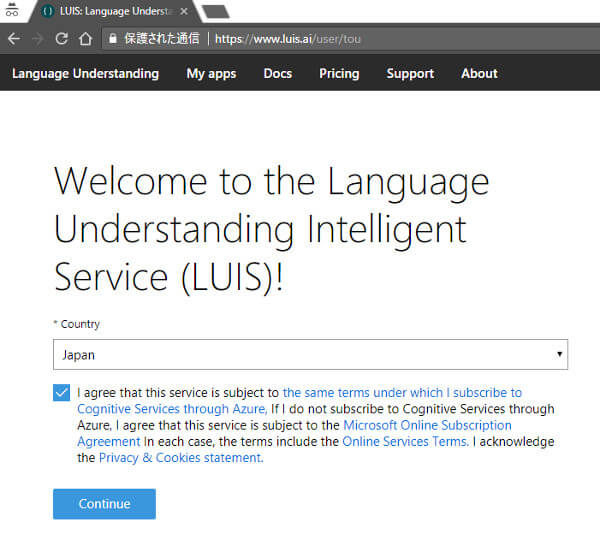The image size is (600, 534).
Task: Go to My apps
Action: tap(211, 73)
